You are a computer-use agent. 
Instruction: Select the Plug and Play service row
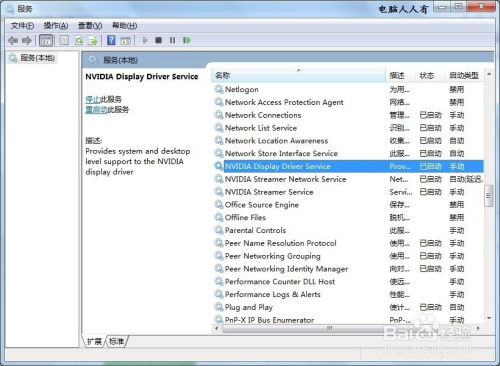point(348,307)
